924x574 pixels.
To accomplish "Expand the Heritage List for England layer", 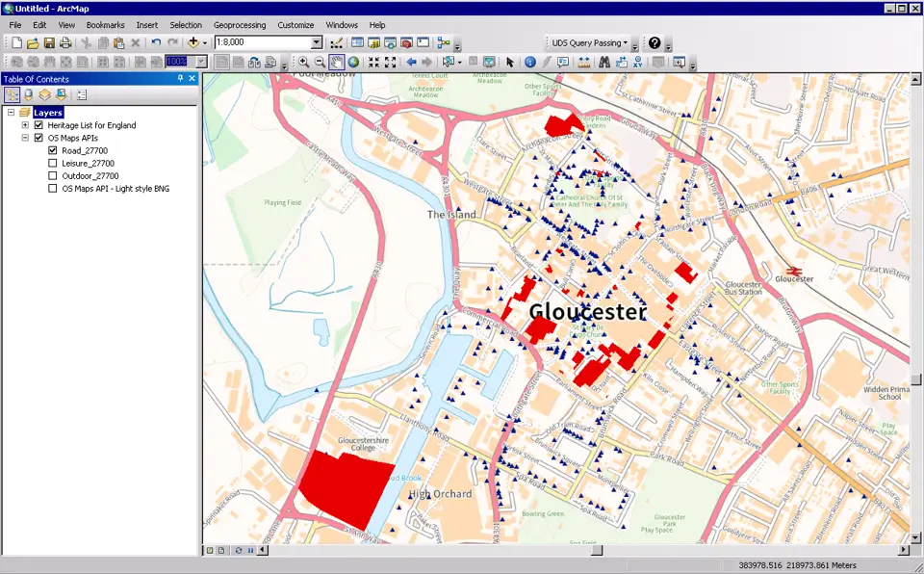I will pyautogui.click(x=25, y=125).
